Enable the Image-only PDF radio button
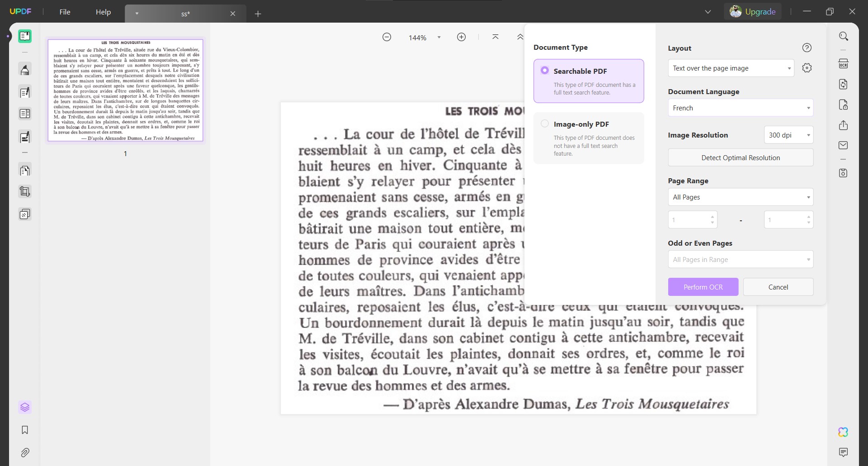 [545, 123]
